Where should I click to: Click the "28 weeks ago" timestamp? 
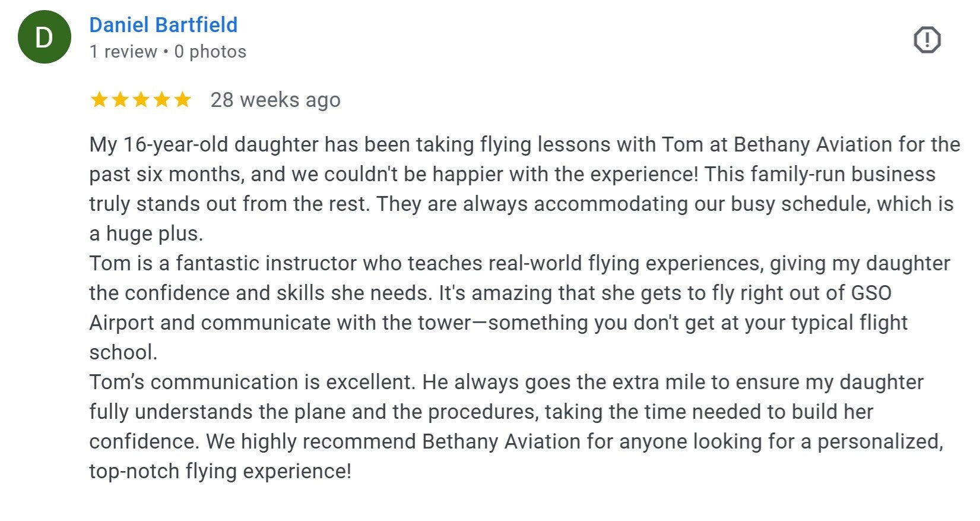click(275, 100)
